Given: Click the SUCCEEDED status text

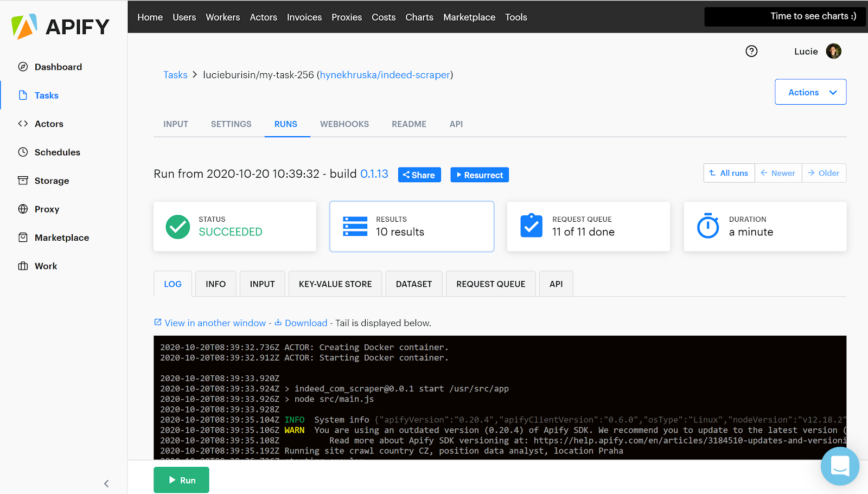Looking at the screenshot, I should [x=231, y=232].
